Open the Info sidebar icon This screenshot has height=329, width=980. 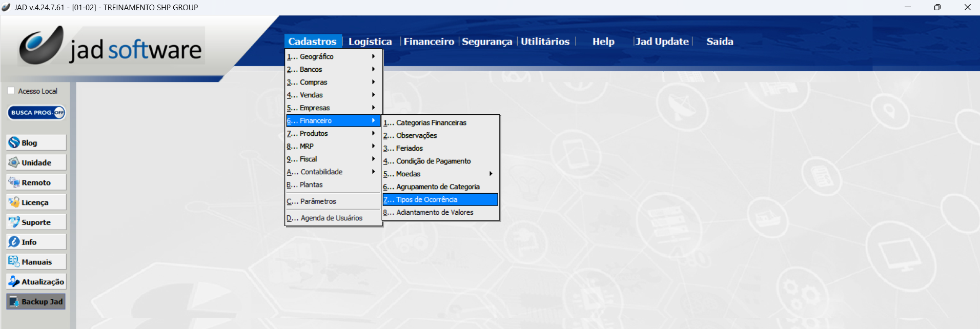point(14,242)
